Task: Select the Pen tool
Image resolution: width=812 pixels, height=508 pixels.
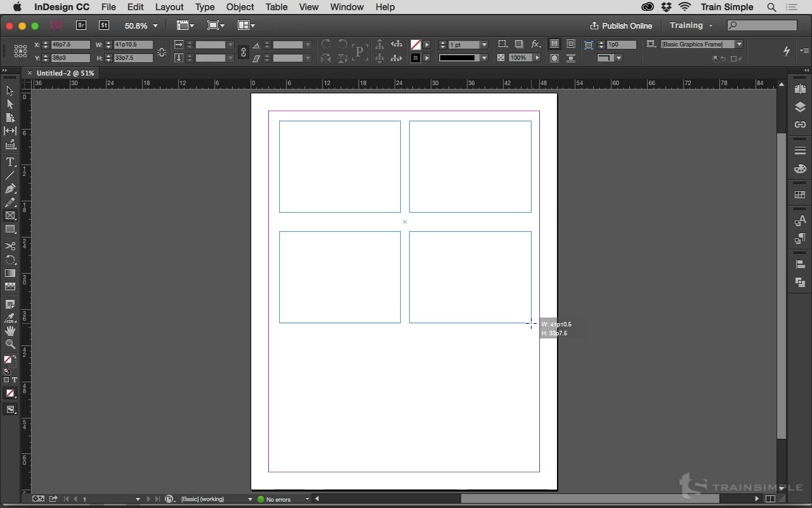Action: click(x=10, y=189)
